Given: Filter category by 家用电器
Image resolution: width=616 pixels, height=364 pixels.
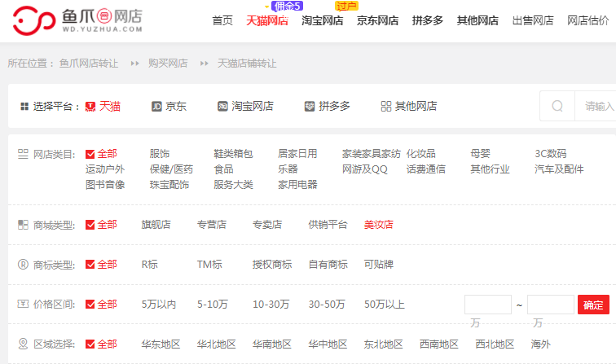Looking at the screenshot, I should coord(297,185).
